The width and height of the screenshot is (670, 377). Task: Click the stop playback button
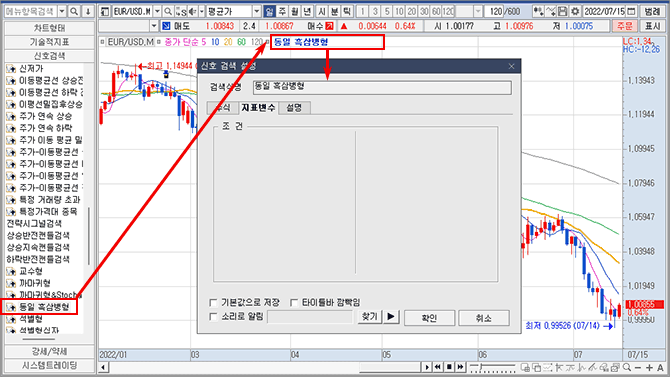(449, 367)
